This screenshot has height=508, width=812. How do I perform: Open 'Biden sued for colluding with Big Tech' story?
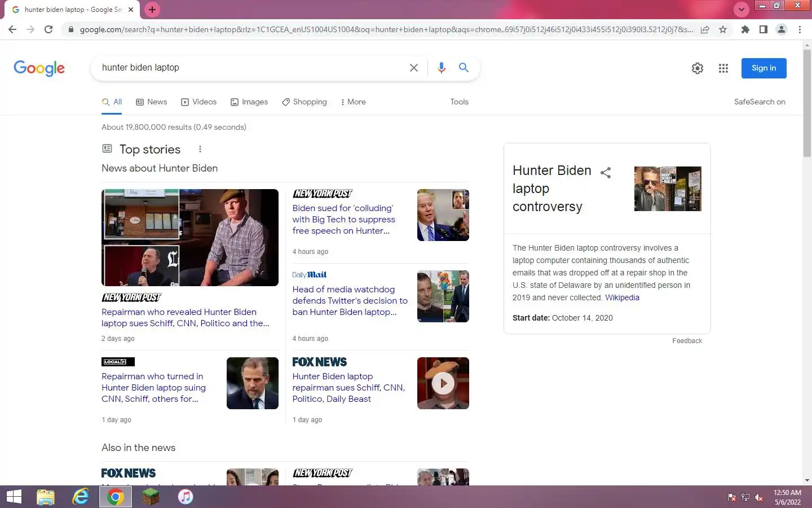343,220
